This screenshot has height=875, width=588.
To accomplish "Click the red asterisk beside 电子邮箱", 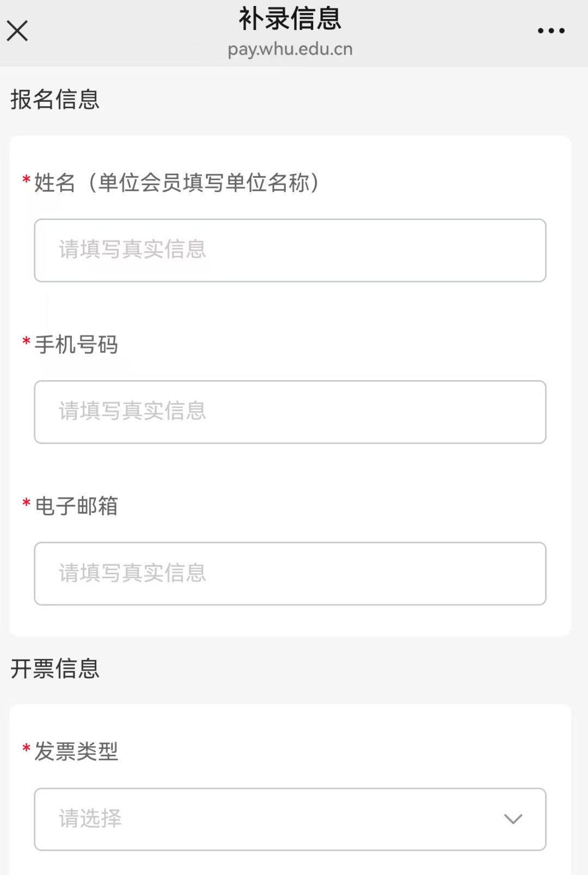I will pyautogui.click(x=26, y=503).
